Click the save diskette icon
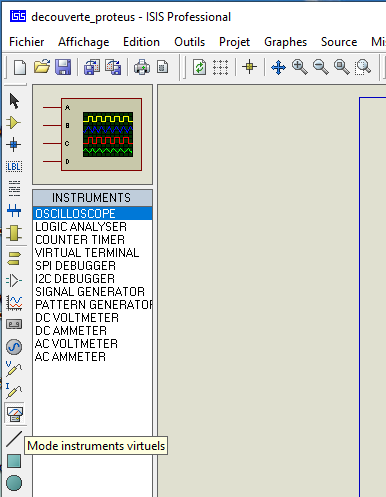386x497 pixels. pos(63,67)
